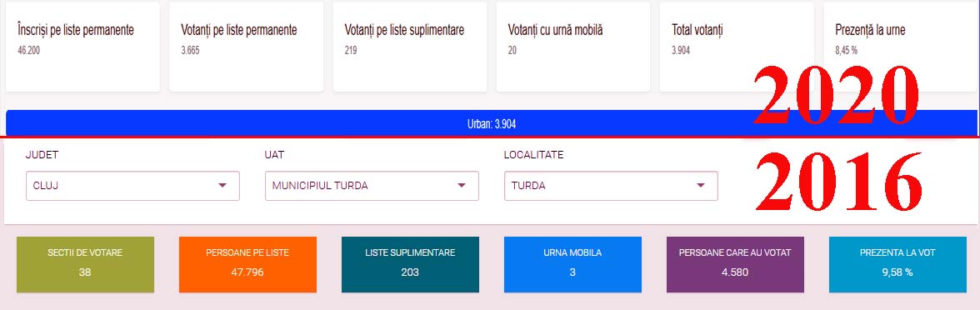Expand the JUDET dropdown arrow
Image resolution: width=980 pixels, height=310 pixels.
click(222, 186)
